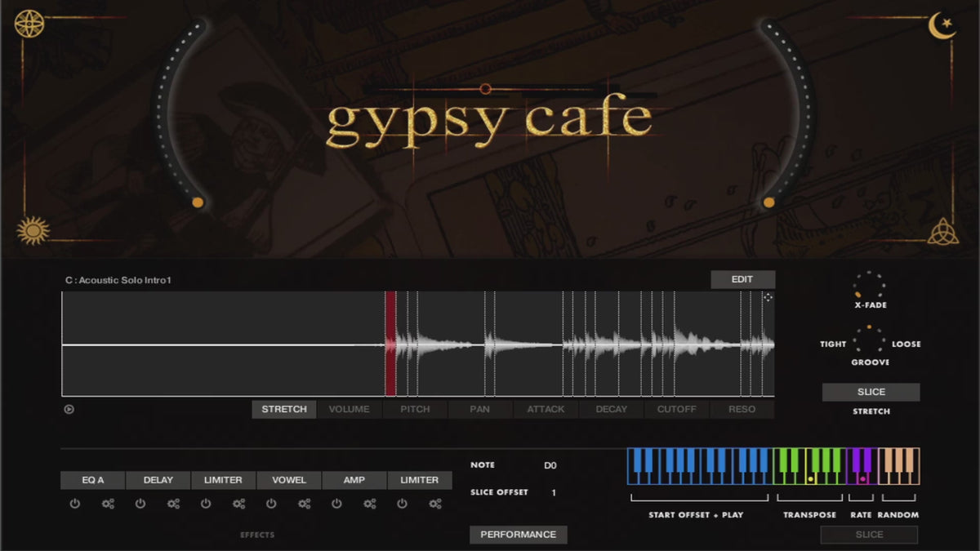Image resolution: width=980 pixels, height=551 pixels.
Task: Click the SLICE OFFSET value field
Action: [x=553, y=492]
